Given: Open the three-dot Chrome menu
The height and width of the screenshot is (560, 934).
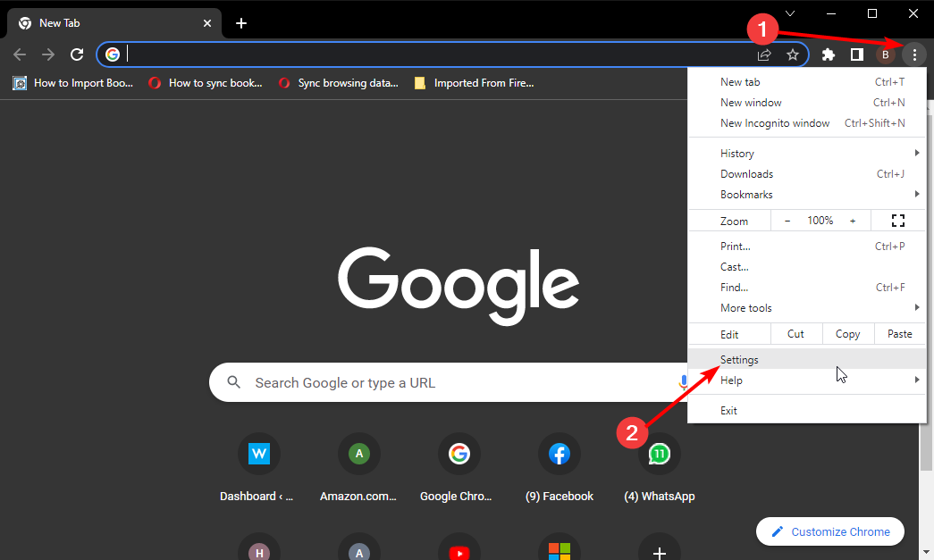Looking at the screenshot, I should [x=914, y=54].
